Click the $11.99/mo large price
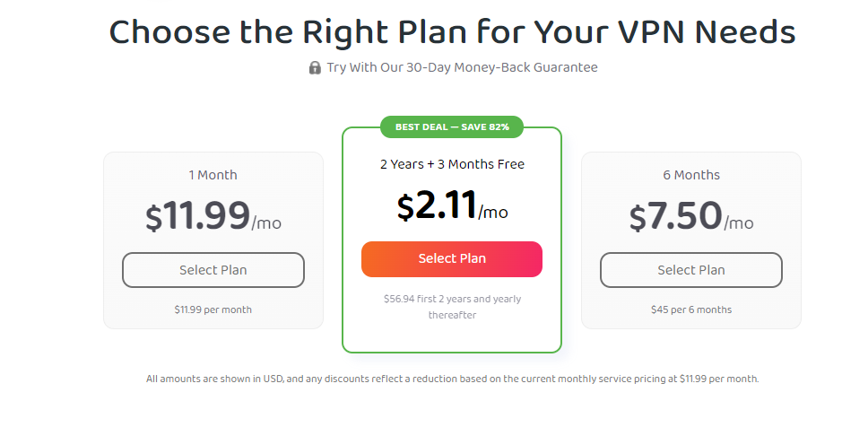This screenshot has height=436, width=868. 213,217
